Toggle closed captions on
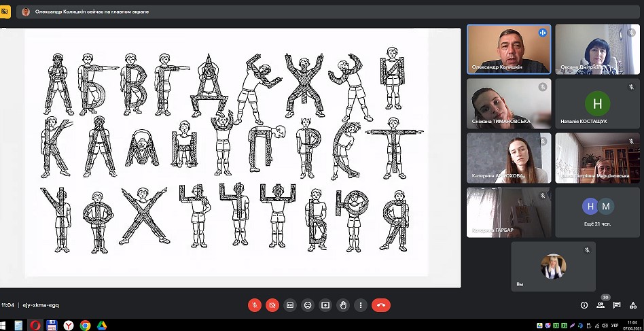This screenshot has width=644, height=331. pyautogui.click(x=290, y=305)
